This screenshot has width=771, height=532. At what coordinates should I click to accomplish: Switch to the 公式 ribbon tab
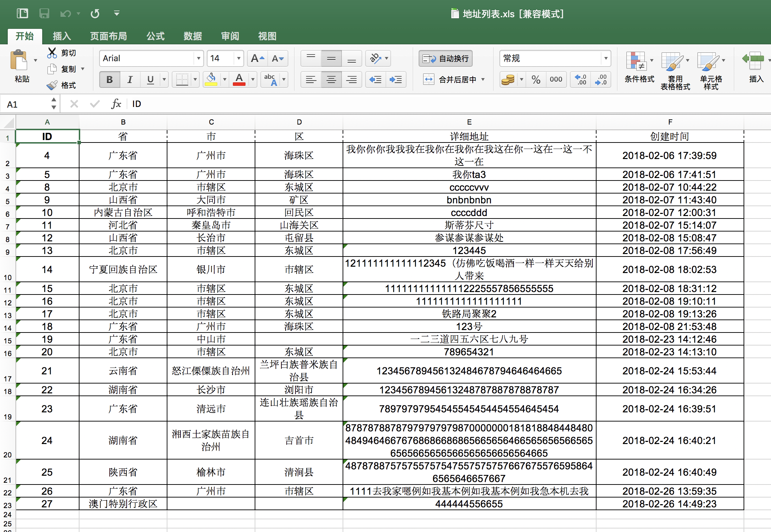click(x=155, y=36)
